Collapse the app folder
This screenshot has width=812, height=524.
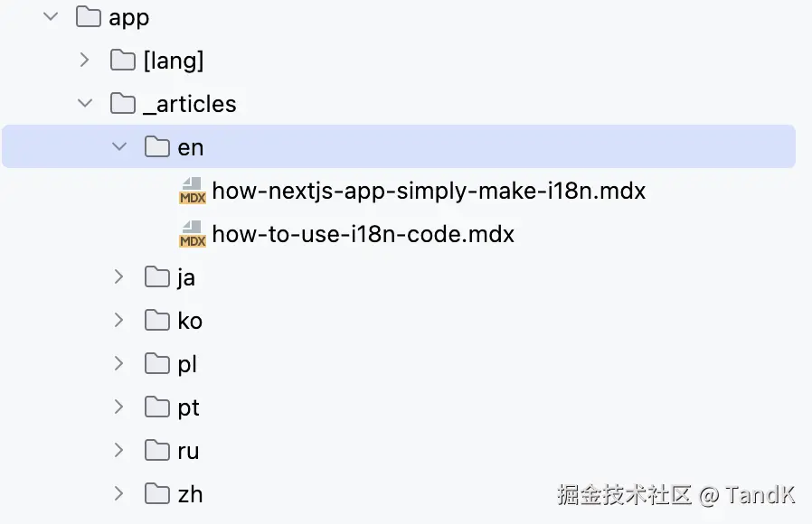(x=50, y=16)
